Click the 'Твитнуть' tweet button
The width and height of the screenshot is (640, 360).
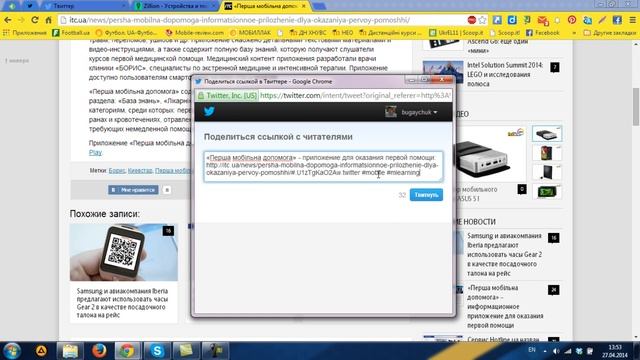(x=426, y=195)
